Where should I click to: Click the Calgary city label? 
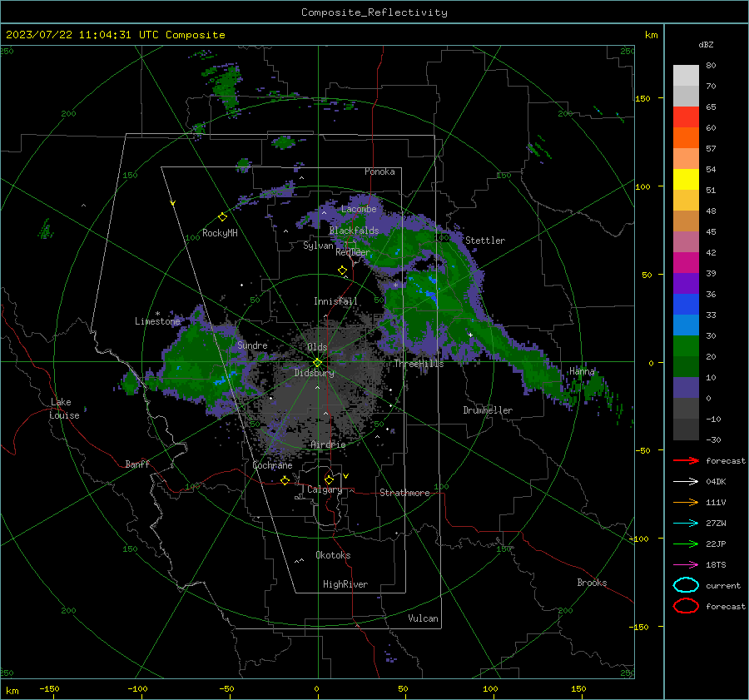pos(325,489)
